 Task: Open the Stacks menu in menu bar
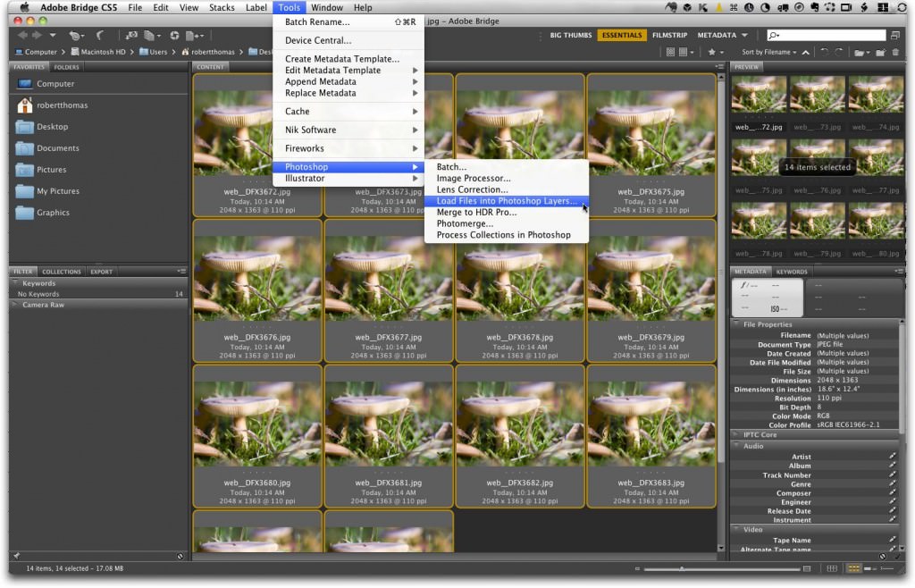tap(222, 7)
